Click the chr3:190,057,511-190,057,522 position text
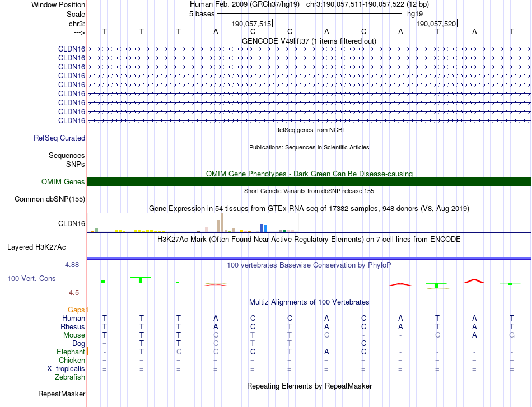 point(367,4)
